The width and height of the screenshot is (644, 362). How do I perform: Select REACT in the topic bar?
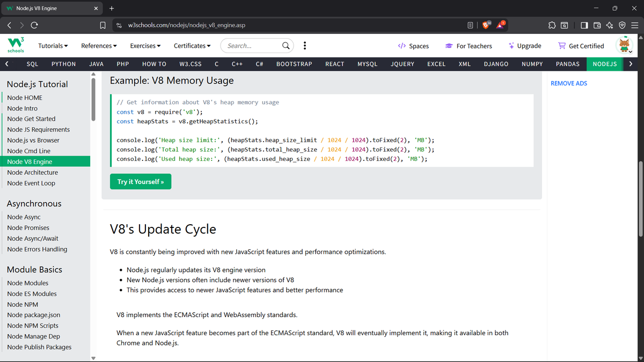click(x=335, y=64)
